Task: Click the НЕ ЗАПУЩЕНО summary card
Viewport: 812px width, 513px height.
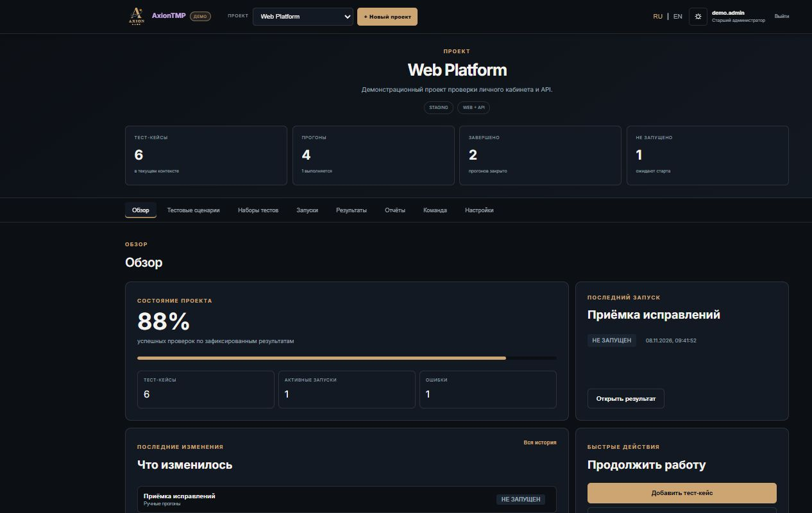Action: pyautogui.click(x=707, y=155)
